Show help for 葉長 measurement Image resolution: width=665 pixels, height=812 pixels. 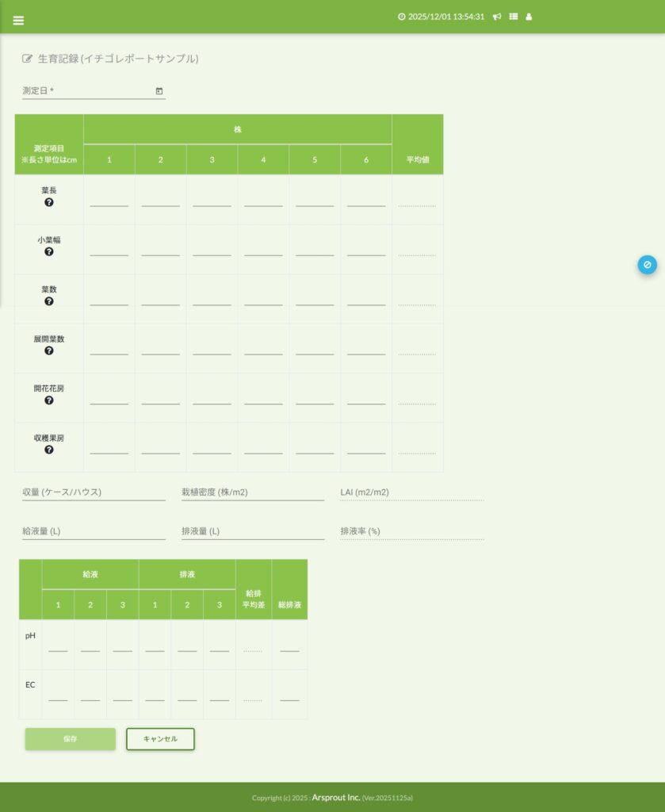pos(49,203)
